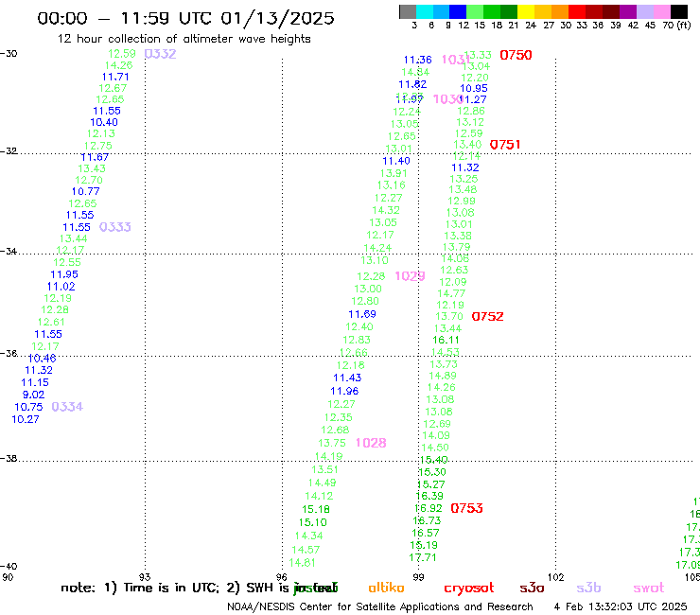Image resolution: width=700 pixels, height=615 pixels.
Task: Click the longitude axis label 102
Action: pyautogui.click(x=556, y=577)
